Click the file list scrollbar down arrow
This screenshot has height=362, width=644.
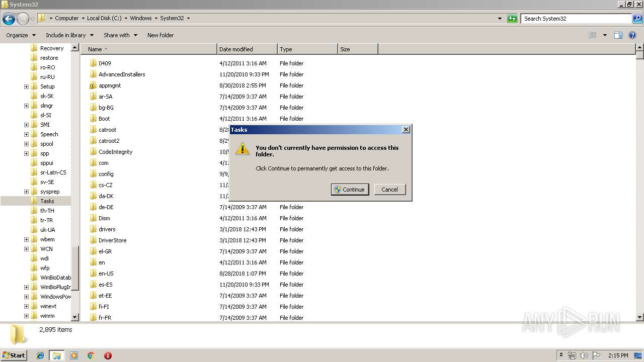coord(640,317)
